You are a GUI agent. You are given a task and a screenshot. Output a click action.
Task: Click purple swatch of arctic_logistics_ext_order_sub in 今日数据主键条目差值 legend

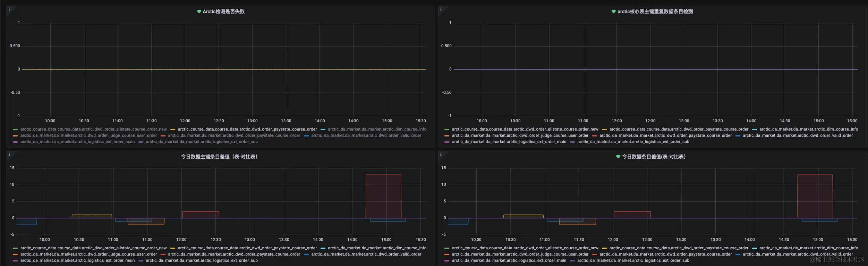pos(141,261)
